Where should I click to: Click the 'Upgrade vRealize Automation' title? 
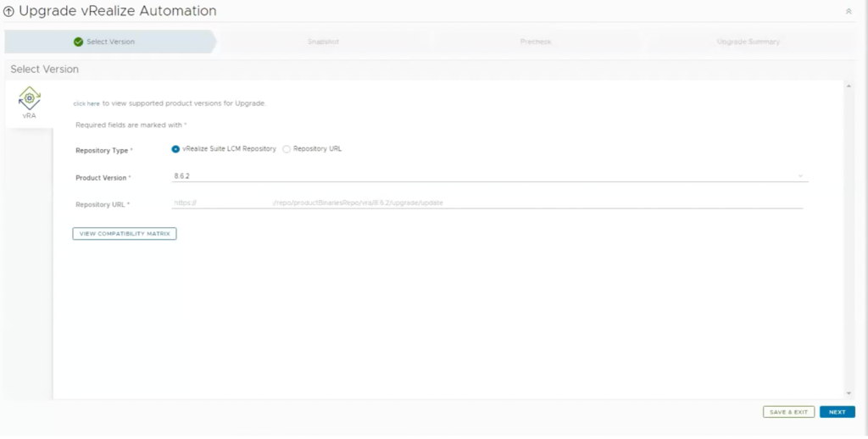click(117, 10)
